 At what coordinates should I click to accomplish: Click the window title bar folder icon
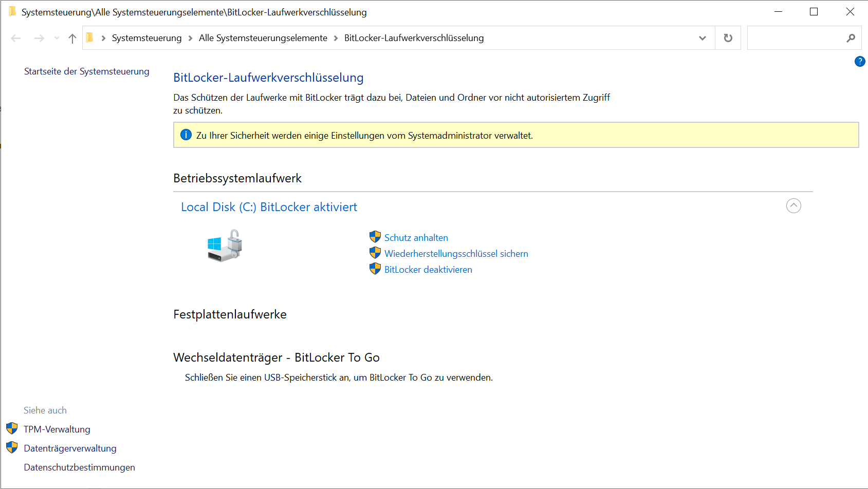12,11
